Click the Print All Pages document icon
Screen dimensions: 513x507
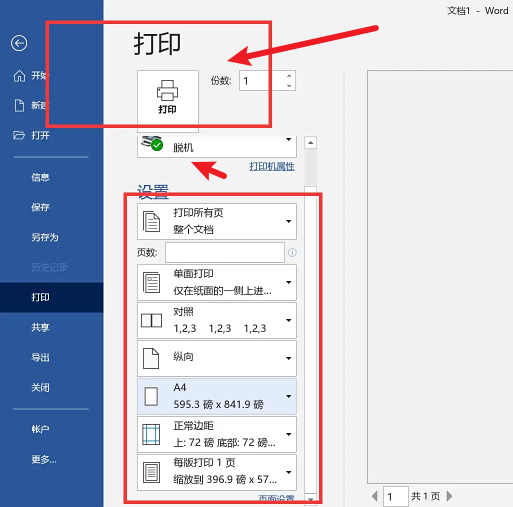(x=151, y=221)
